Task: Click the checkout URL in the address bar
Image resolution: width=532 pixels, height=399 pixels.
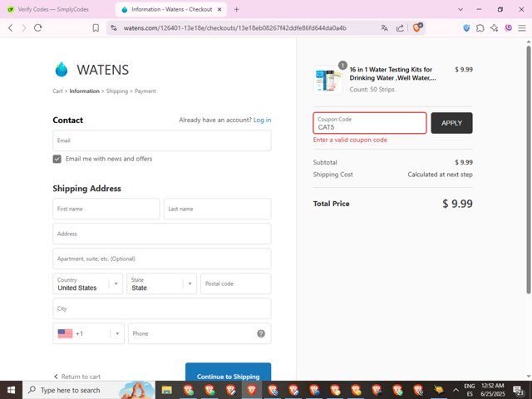Action: [x=234, y=27]
